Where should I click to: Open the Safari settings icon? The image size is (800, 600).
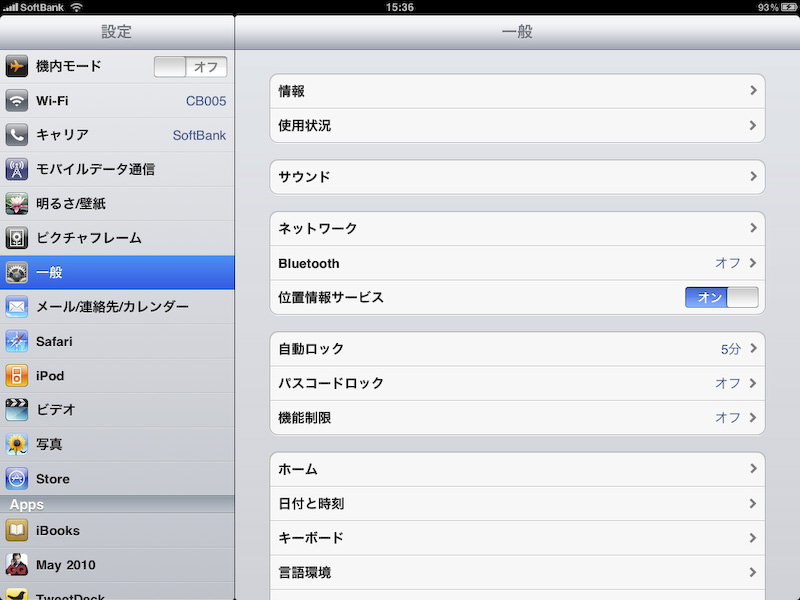point(16,341)
